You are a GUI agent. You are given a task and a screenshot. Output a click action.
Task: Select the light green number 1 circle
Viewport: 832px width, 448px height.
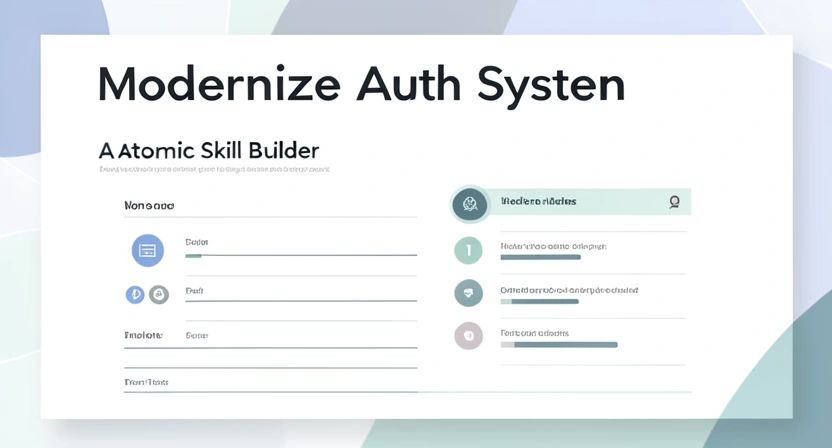[468, 250]
